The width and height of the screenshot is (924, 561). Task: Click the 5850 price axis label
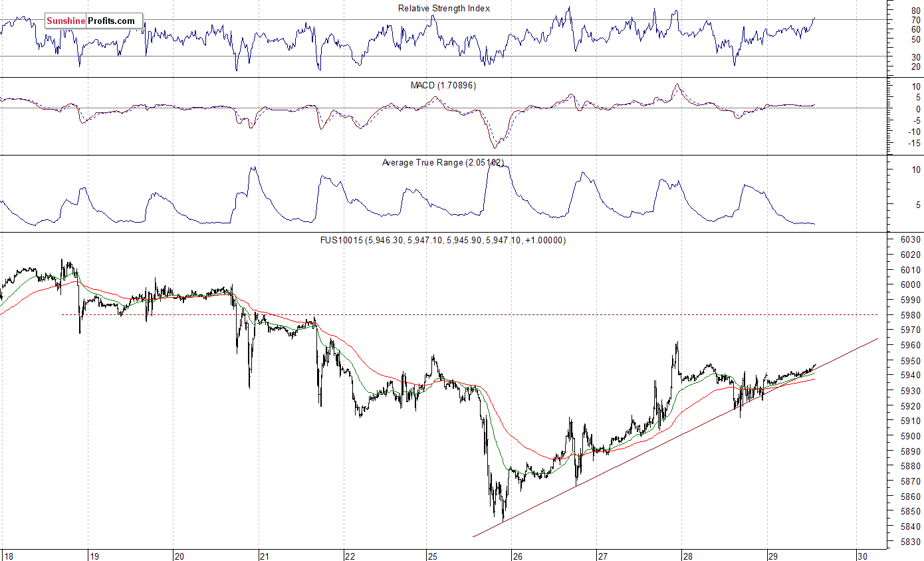911,512
